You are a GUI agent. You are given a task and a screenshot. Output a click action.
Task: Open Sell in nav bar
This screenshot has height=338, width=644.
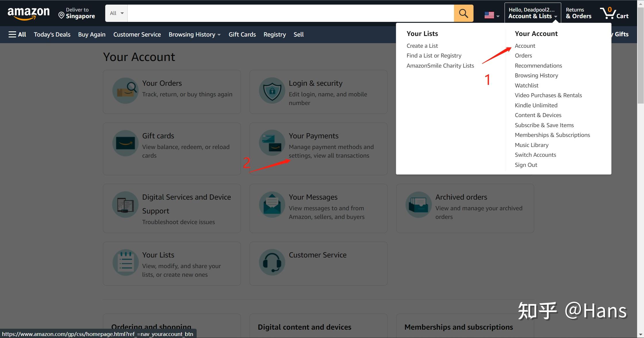pyautogui.click(x=298, y=35)
